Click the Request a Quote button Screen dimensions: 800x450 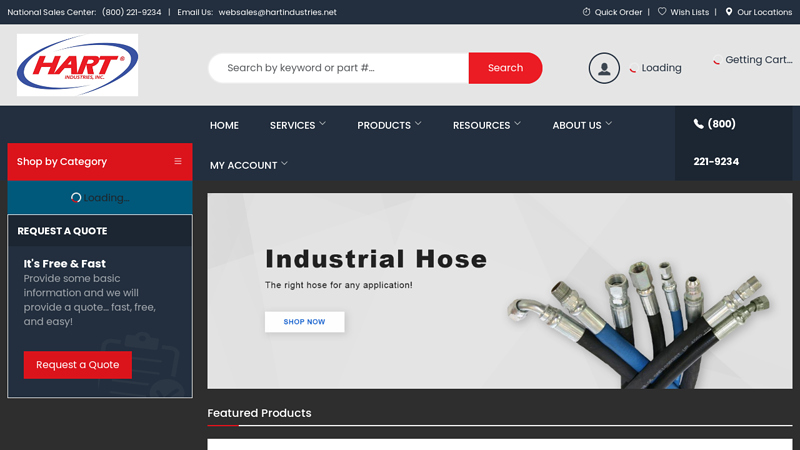[x=78, y=365]
